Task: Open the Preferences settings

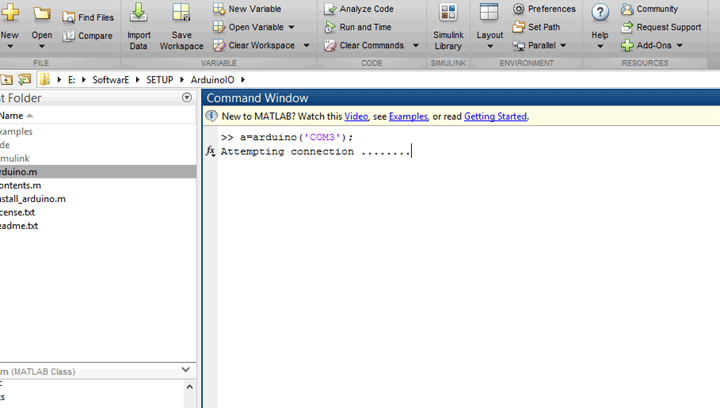Action: (x=519, y=9)
